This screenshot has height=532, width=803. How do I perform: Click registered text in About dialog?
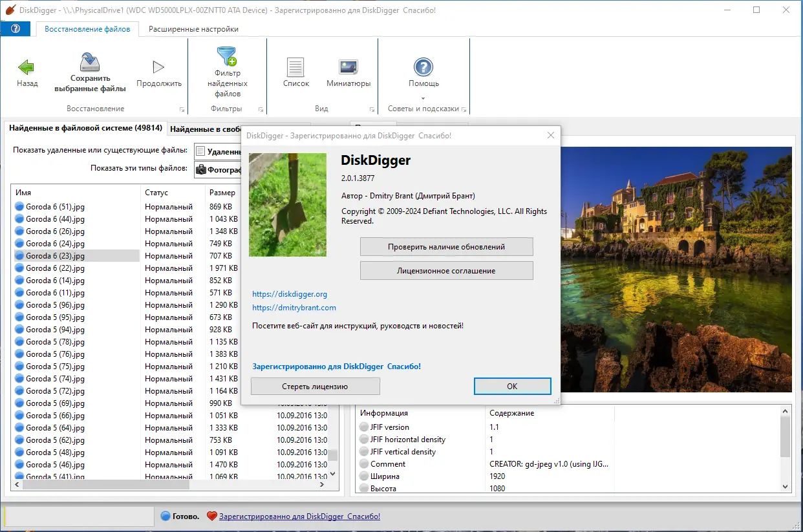pyautogui.click(x=336, y=367)
